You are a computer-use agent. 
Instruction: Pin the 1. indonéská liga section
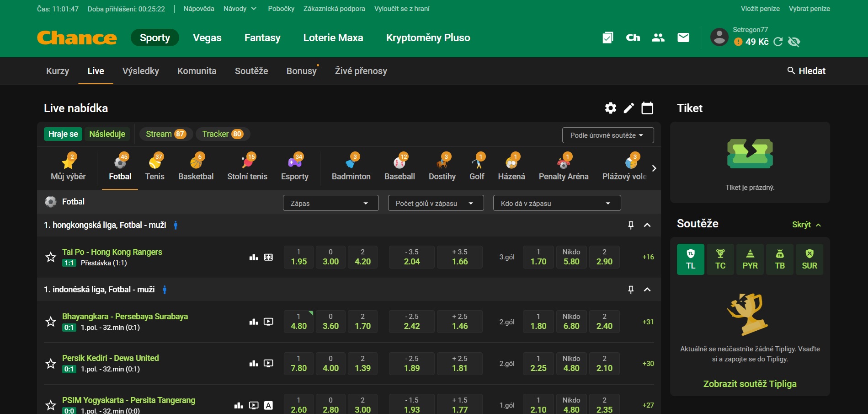tap(631, 290)
